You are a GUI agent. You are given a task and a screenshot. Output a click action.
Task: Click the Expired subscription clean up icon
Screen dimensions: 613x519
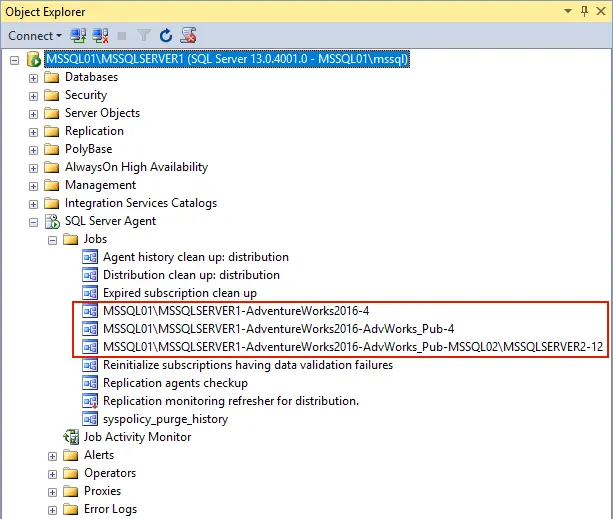pyautogui.click(x=90, y=293)
